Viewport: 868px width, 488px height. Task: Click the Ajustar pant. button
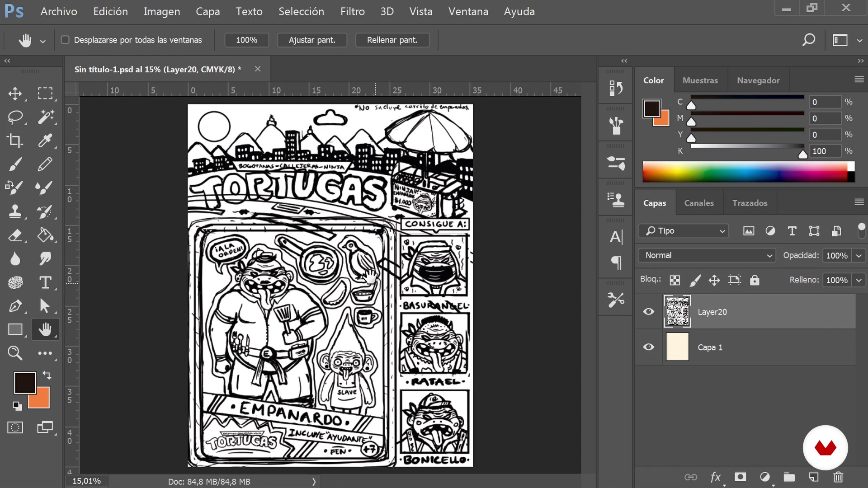coord(312,40)
